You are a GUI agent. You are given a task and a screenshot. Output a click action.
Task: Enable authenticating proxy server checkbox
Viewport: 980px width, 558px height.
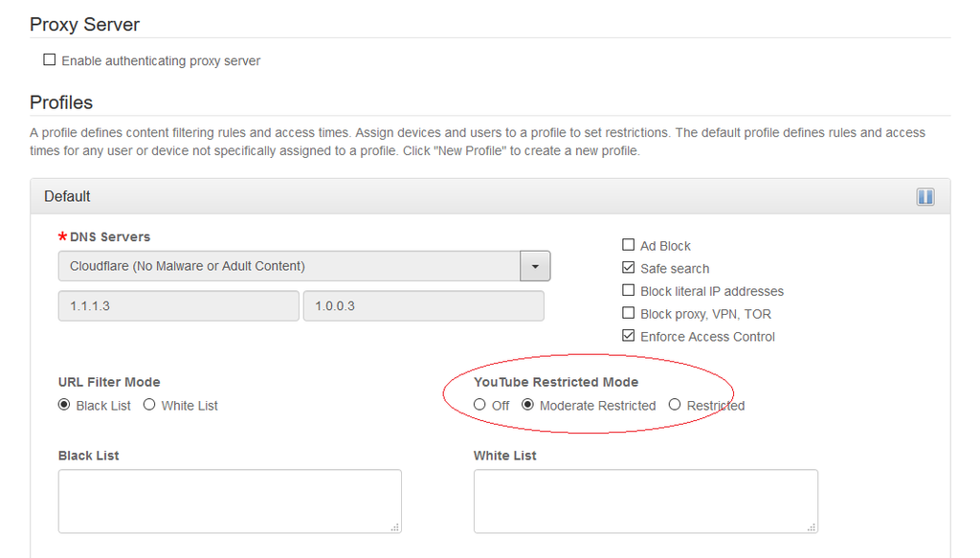[x=50, y=60]
